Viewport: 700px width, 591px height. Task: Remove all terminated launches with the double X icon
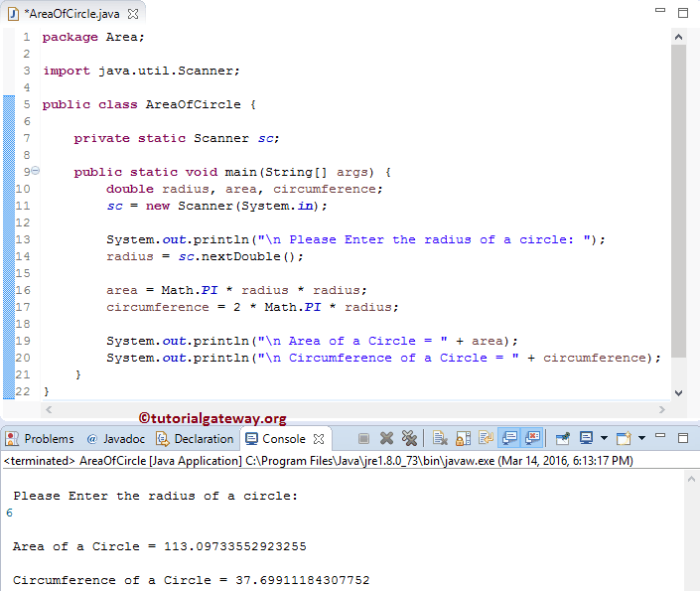coord(409,439)
